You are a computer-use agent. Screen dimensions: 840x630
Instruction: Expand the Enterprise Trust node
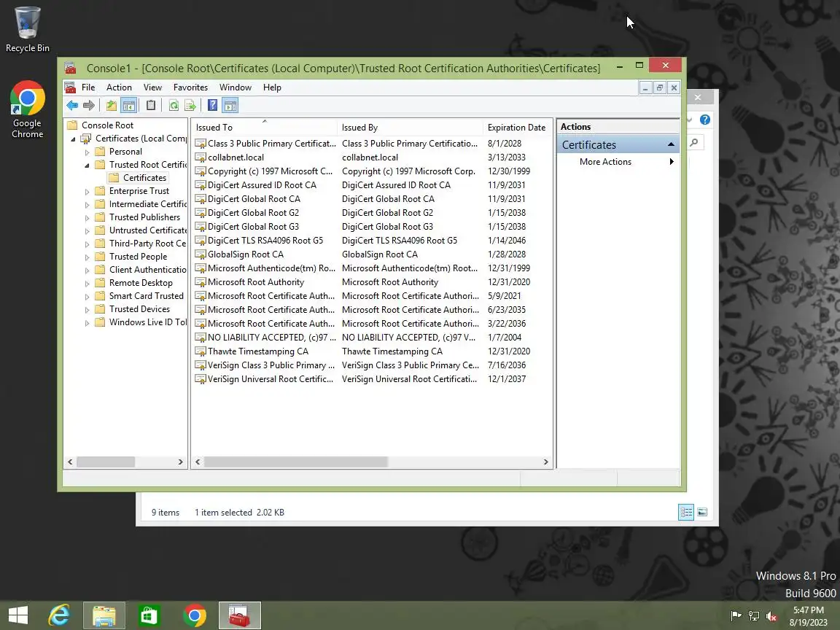(x=87, y=191)
